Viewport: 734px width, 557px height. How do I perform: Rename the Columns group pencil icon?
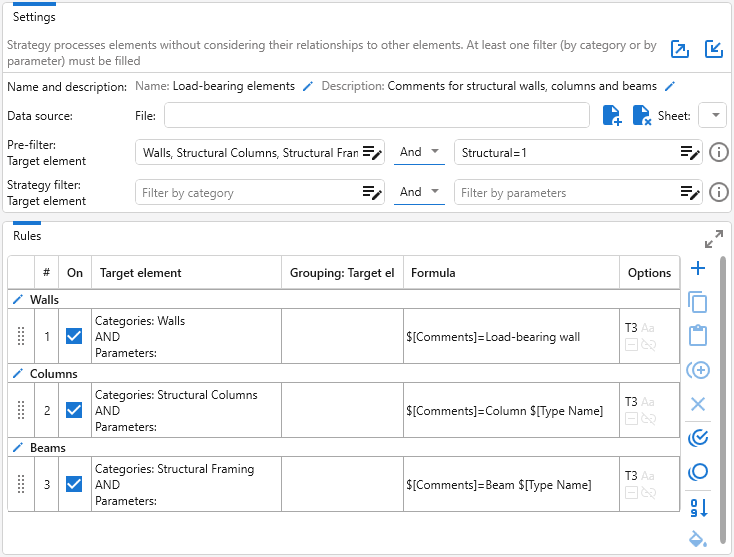click(18, 374)
